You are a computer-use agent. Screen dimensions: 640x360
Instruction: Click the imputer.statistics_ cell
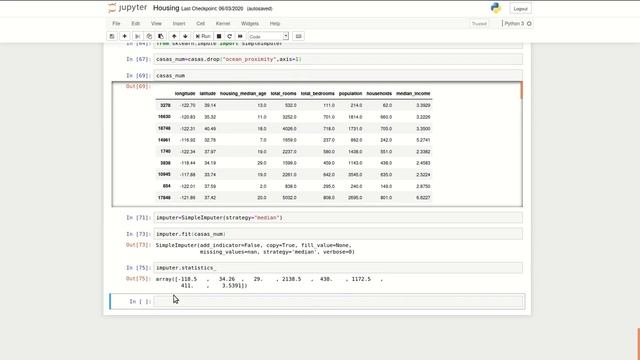(x=338, y=268)
